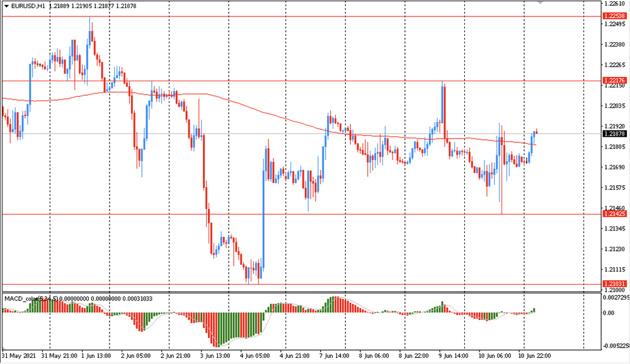Click the chart shift triangle marker at top

tap(541, 3)
